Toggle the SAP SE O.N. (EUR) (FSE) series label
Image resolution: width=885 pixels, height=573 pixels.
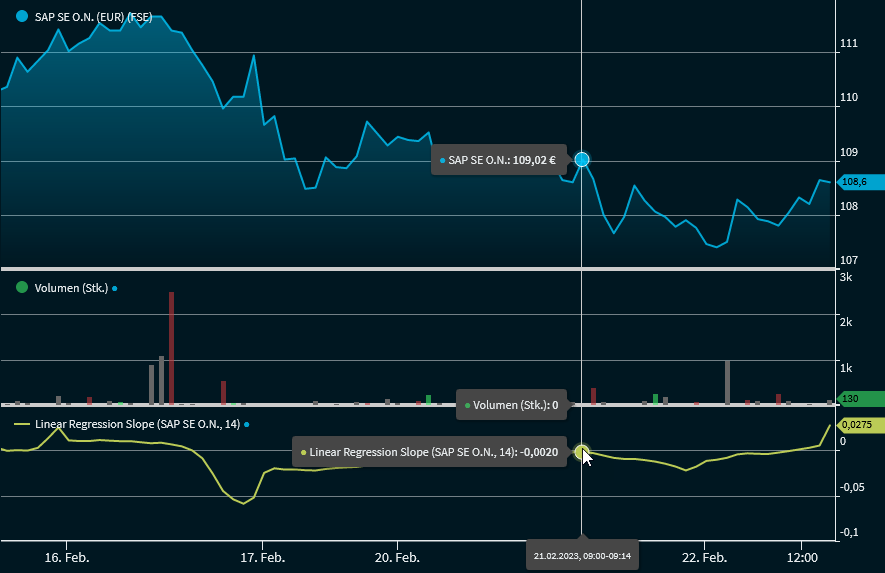(x=93, y=16)
